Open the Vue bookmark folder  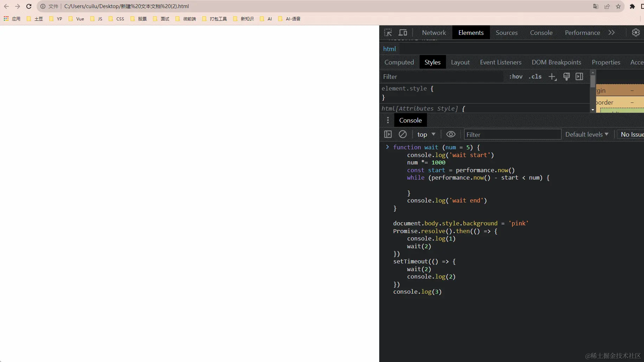point(76,19)
